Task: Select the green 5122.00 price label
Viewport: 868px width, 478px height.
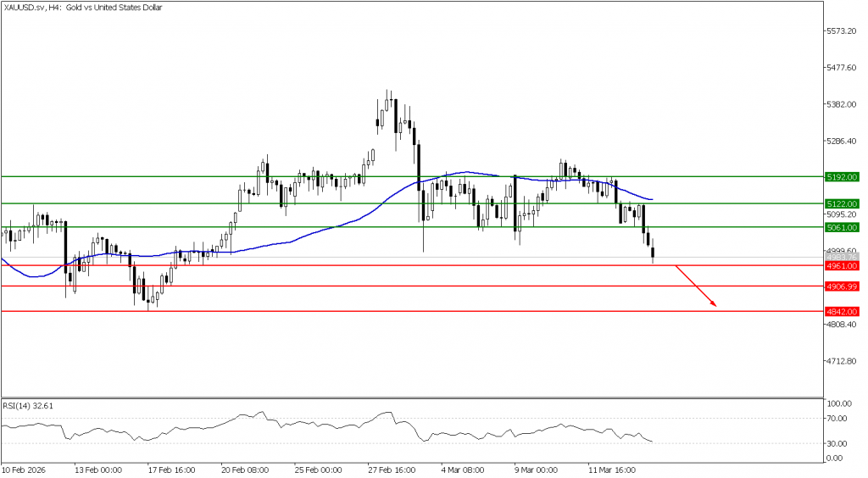Action: click(x=842, y=203)
